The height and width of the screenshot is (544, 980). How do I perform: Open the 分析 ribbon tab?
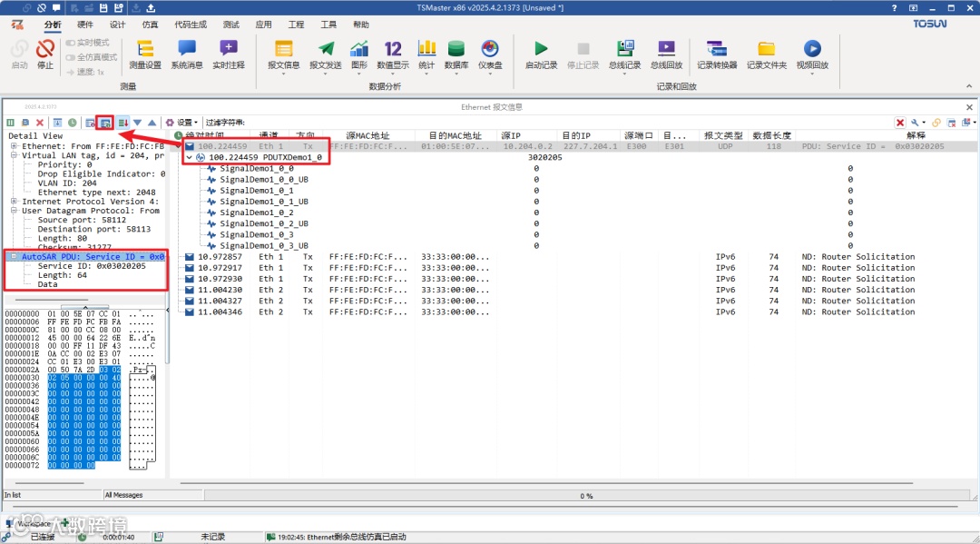[53, 25]
